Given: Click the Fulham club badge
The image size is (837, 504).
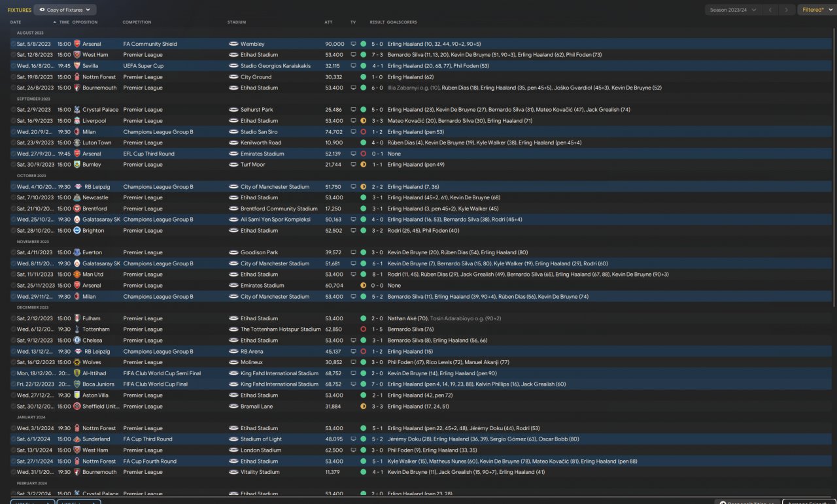Looking at the screenshot, I should (77, 318).
